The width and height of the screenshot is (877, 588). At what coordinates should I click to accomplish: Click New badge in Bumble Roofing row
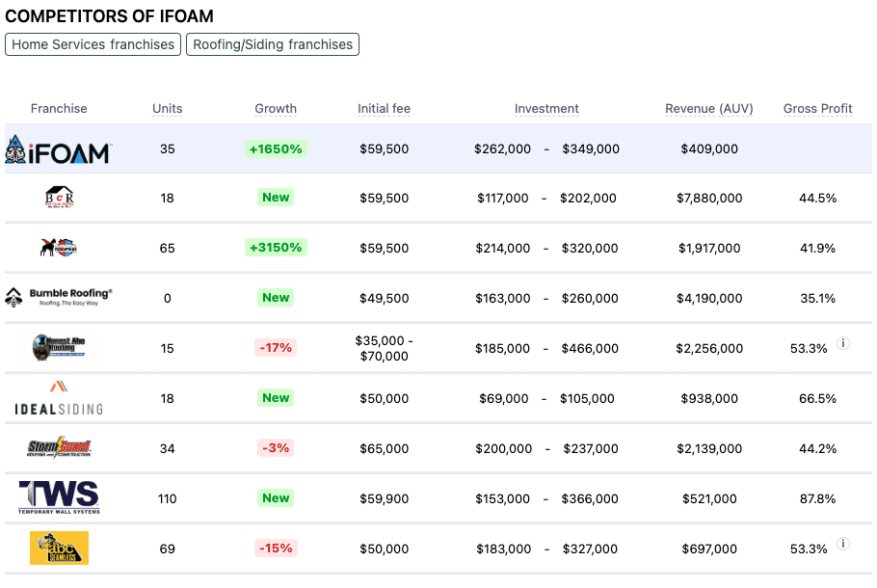276,297
